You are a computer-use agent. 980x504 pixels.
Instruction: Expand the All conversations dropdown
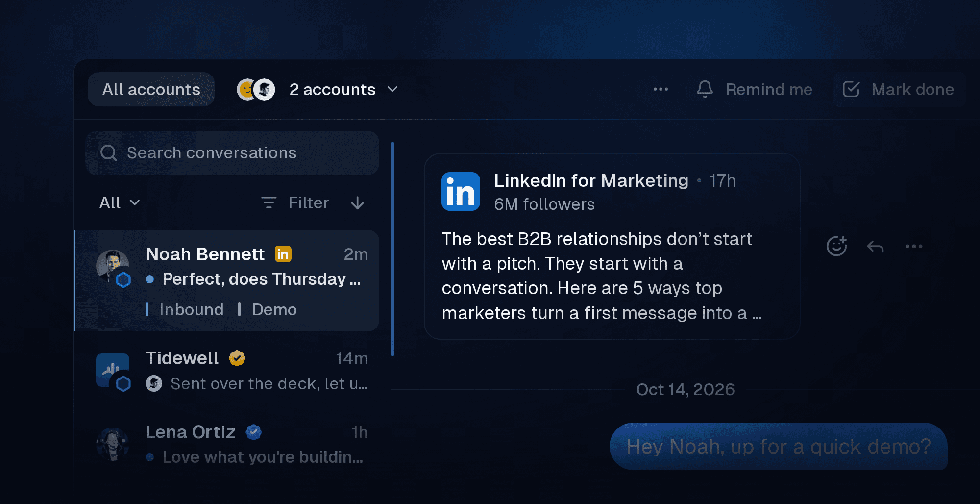coord(120,203)
